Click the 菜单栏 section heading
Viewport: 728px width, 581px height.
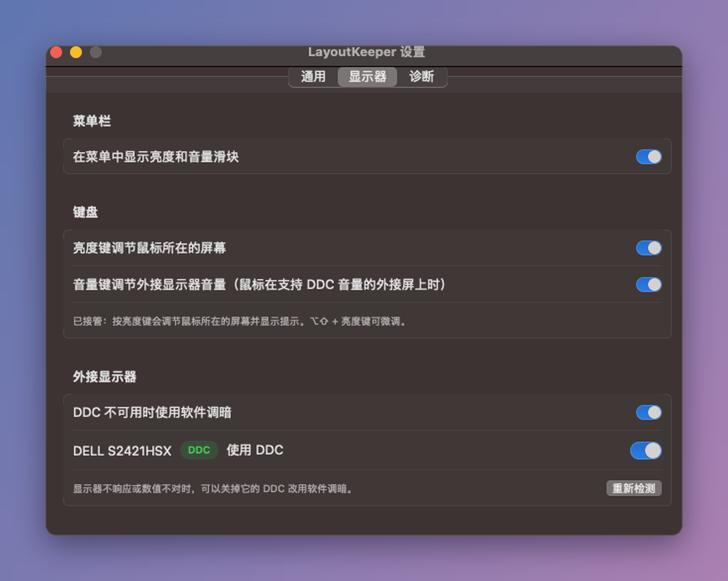coord(92,121)
